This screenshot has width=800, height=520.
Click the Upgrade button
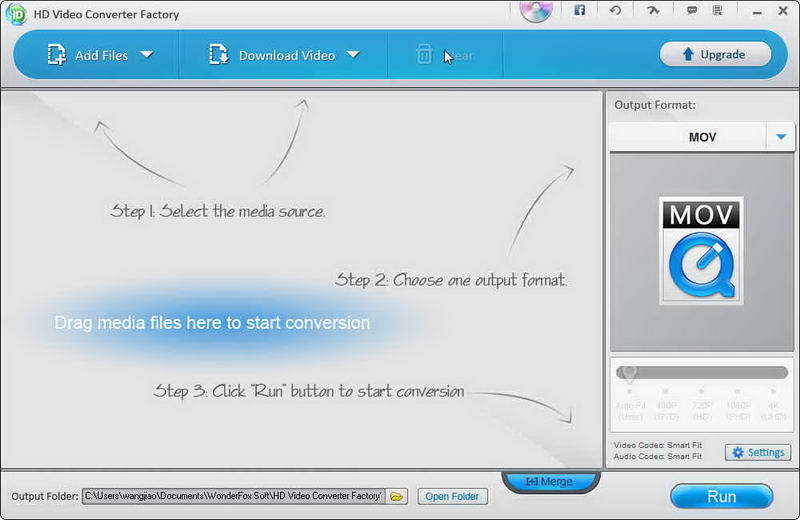pyautogui.click(x=715, y=54)
